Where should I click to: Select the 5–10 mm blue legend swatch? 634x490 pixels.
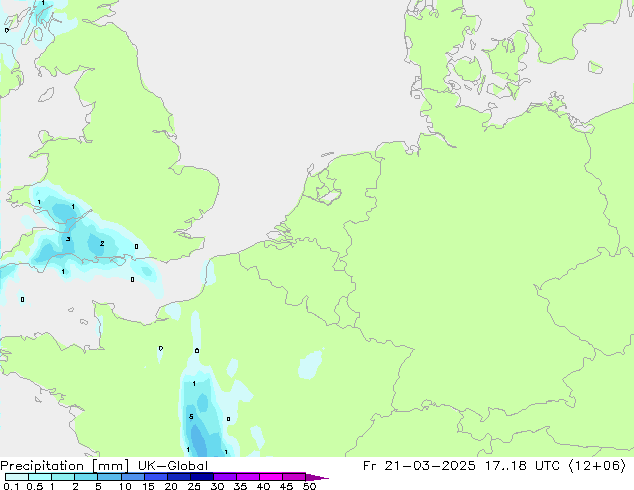pos(109,477)
